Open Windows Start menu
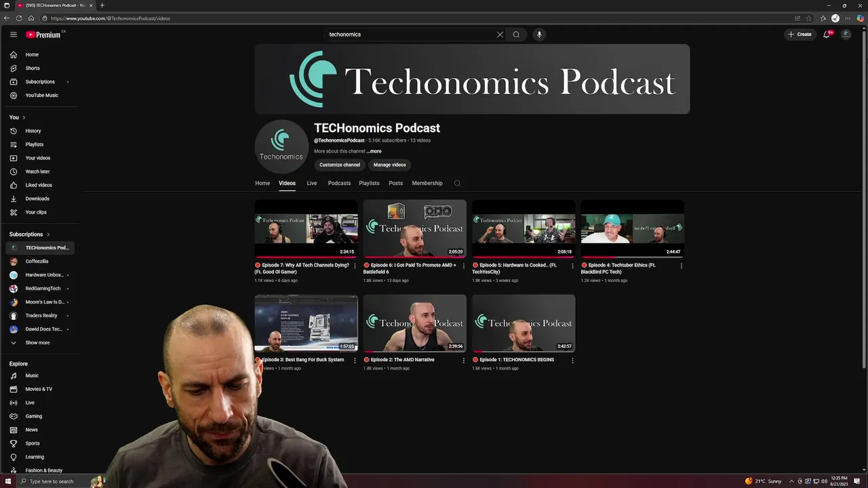The width and height of the screenshot is (868, 488). 8,481
